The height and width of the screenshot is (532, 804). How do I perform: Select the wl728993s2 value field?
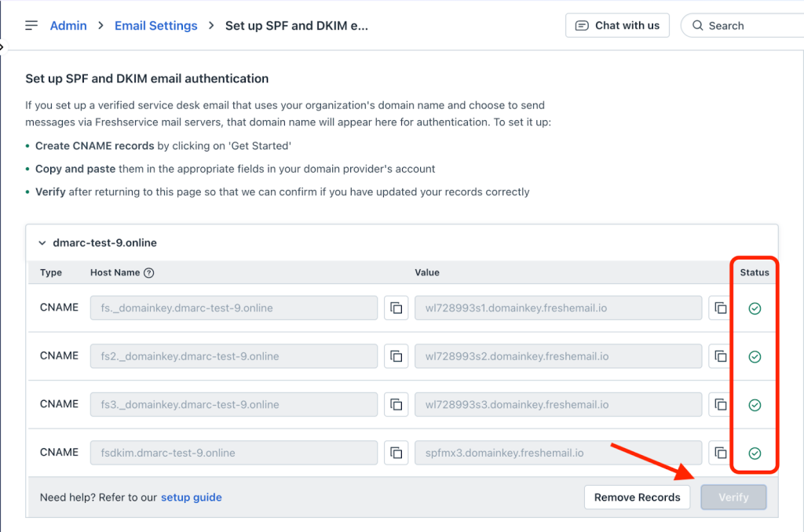pos(557,356)
